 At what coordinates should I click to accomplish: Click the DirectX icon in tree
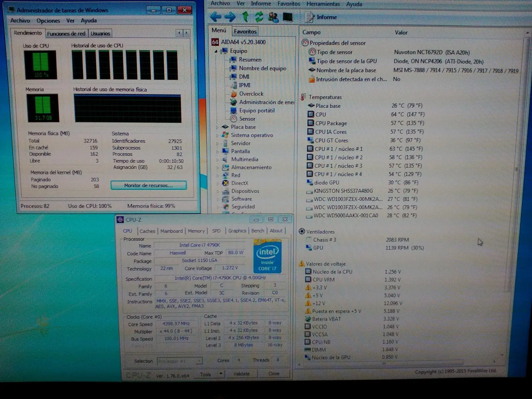[x=225, y=183]
